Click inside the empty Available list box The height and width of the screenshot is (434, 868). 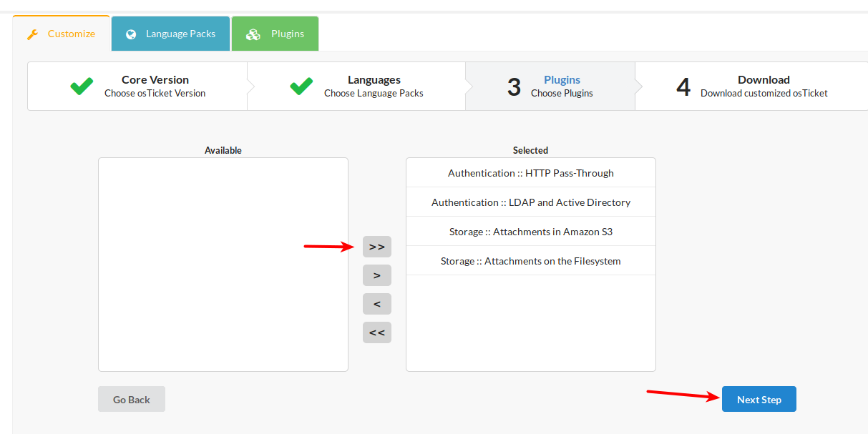coord(223,265)
